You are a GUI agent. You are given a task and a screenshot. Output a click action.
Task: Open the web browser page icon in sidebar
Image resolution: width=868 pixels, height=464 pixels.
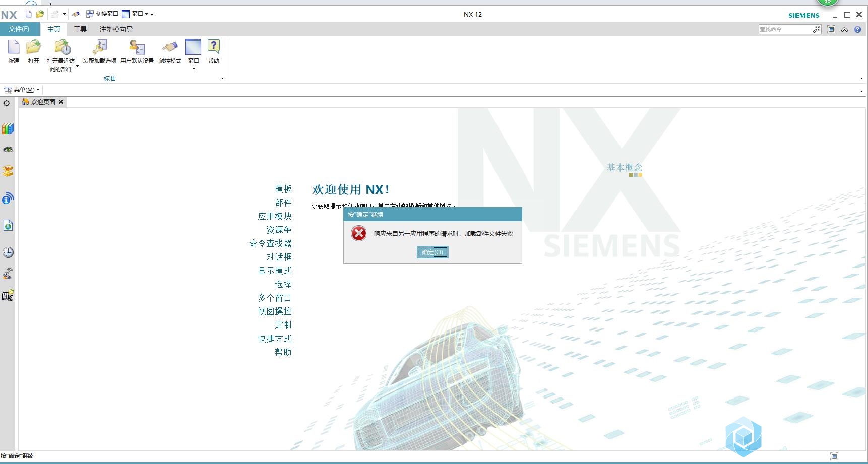8,226
